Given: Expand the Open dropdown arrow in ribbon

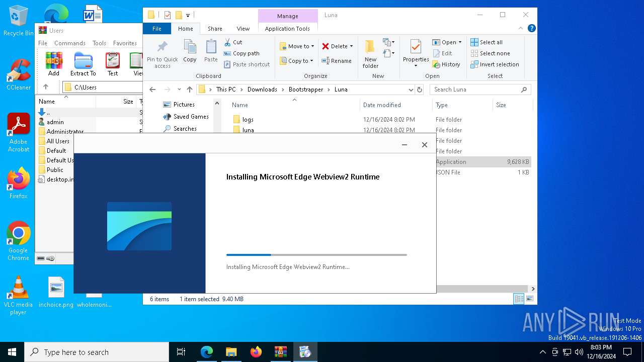Looking at the screenshot, I should coord(460,42).
